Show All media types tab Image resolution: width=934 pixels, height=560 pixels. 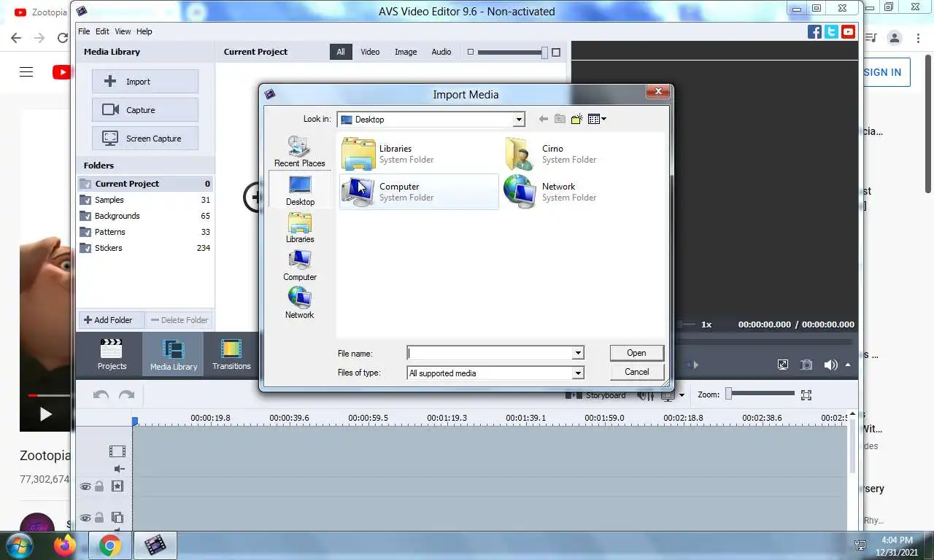[341, 52]
